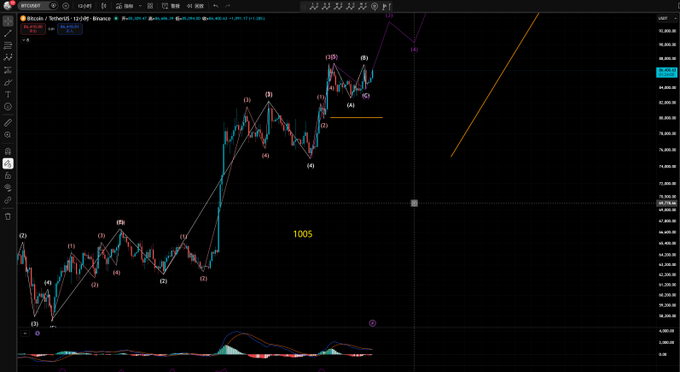
Task: Toggle magnet mode in the drawing toolbar
Action: (x=8, y=152)
